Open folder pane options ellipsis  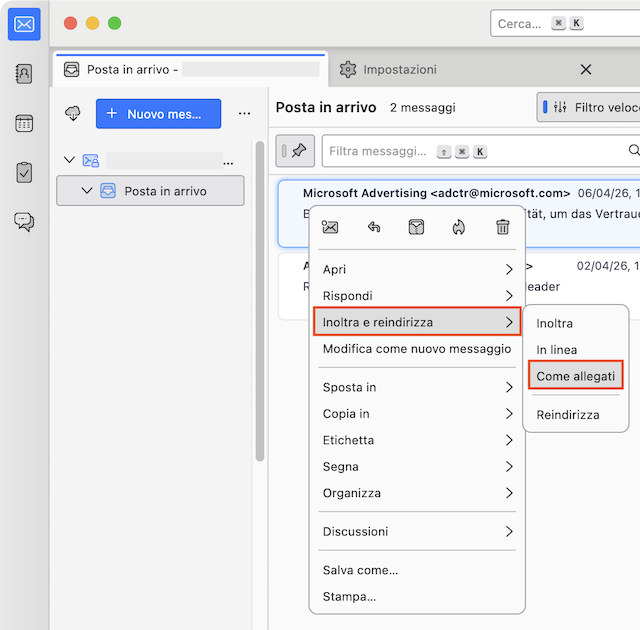pyautogui.click(x=244, y=113)
